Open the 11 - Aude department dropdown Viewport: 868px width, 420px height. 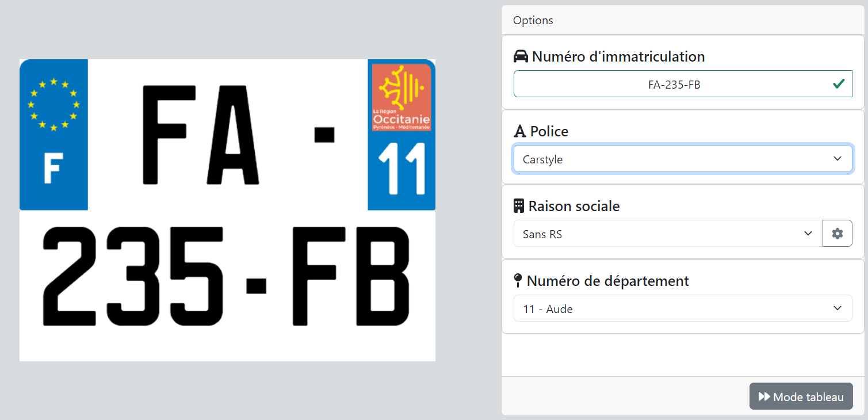click(x=683, y=308)
